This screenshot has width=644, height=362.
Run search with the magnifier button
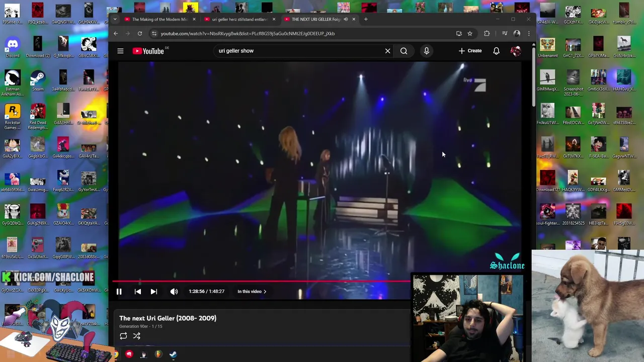[x=404, y=51]
